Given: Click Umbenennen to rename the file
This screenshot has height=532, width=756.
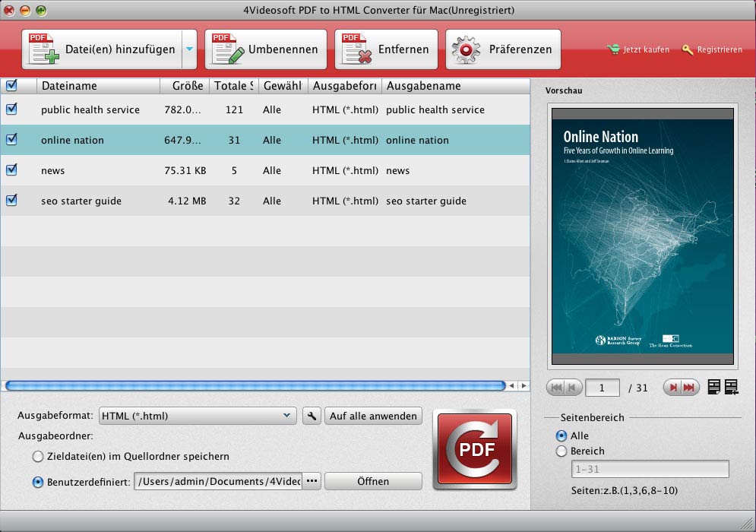Looking at the screenshot, I should point(265,49).
